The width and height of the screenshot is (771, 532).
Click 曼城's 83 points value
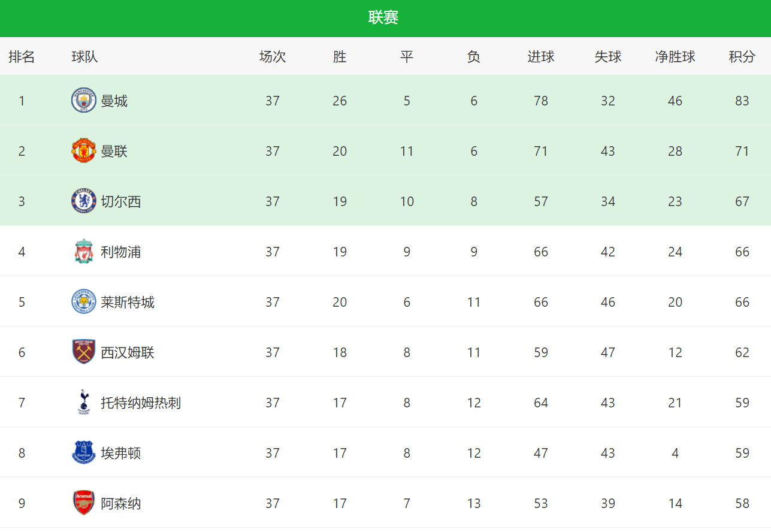(x=742, y=101)
